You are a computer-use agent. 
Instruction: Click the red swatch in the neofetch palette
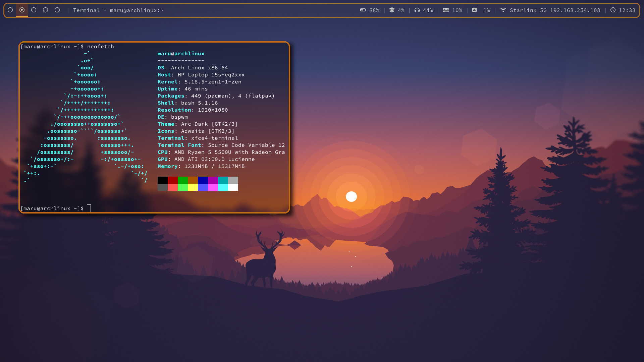coord(172,180)
